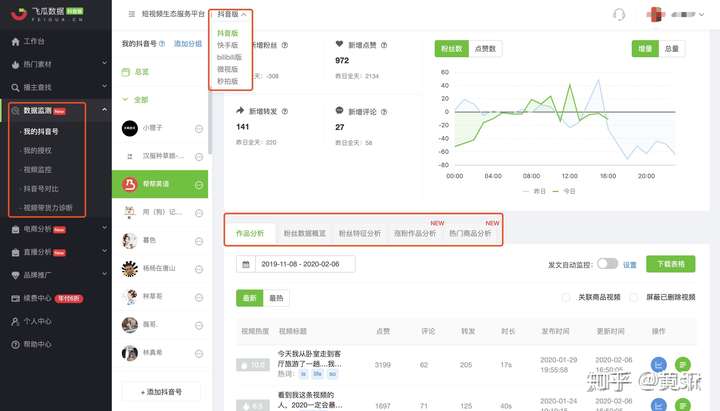
Task: Click remove icon on 暮色 row
Action: (199, 241)
